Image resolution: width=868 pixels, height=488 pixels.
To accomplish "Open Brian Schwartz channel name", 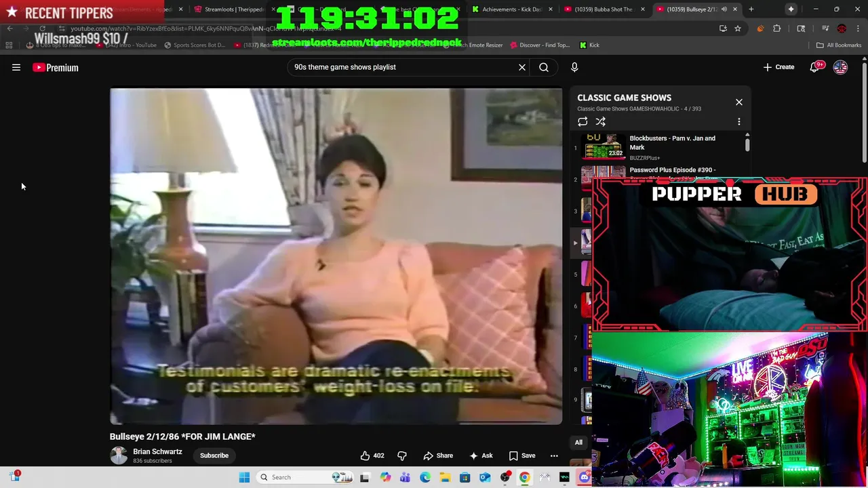I will (x=157, y=451).
